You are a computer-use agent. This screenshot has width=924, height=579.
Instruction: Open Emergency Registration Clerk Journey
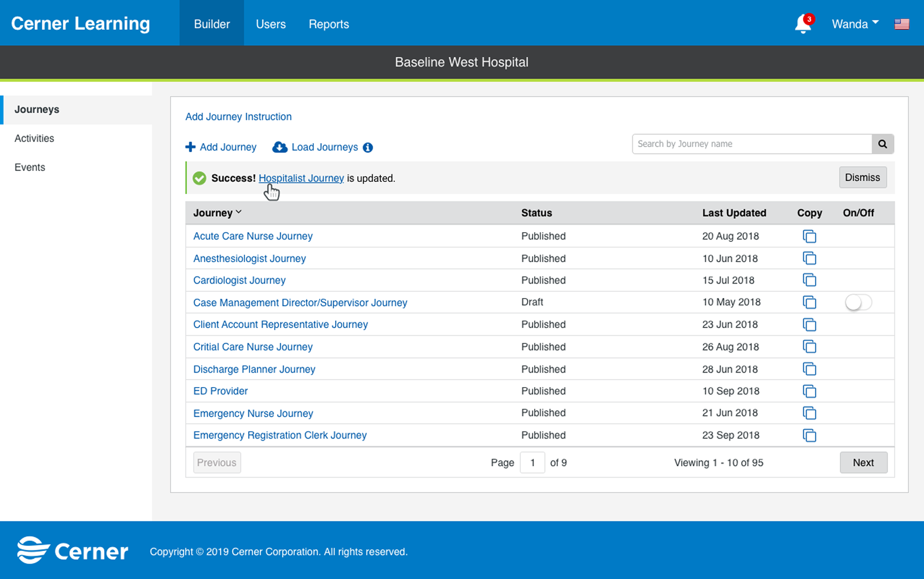pyautogui.click(x=280, y=435)
